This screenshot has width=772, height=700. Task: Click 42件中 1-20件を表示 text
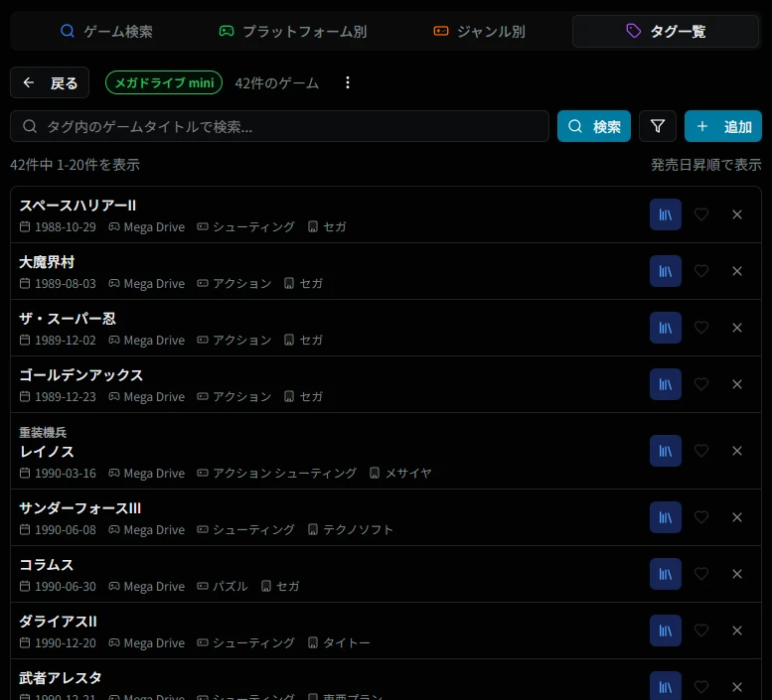[x=75, y=165]
